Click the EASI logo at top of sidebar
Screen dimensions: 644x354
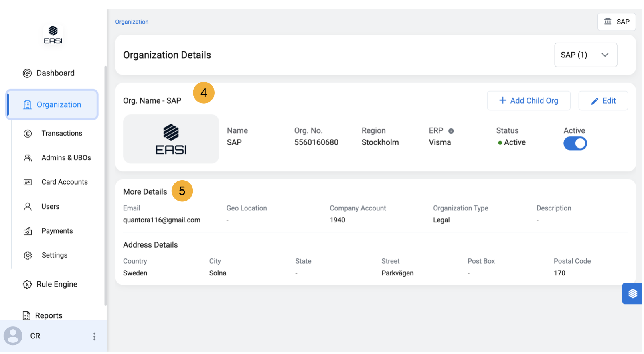[x=53, y=35]
